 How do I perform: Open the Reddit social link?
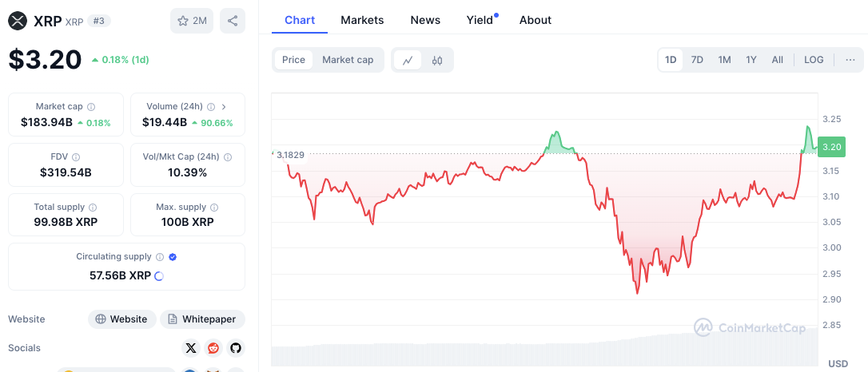[x=213, y=348]
